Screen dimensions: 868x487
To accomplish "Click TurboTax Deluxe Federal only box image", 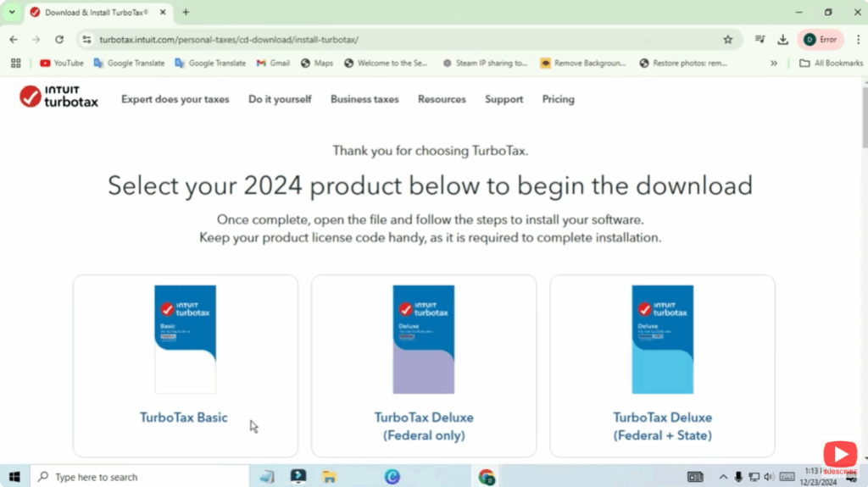I will click(x=424, y=340).
